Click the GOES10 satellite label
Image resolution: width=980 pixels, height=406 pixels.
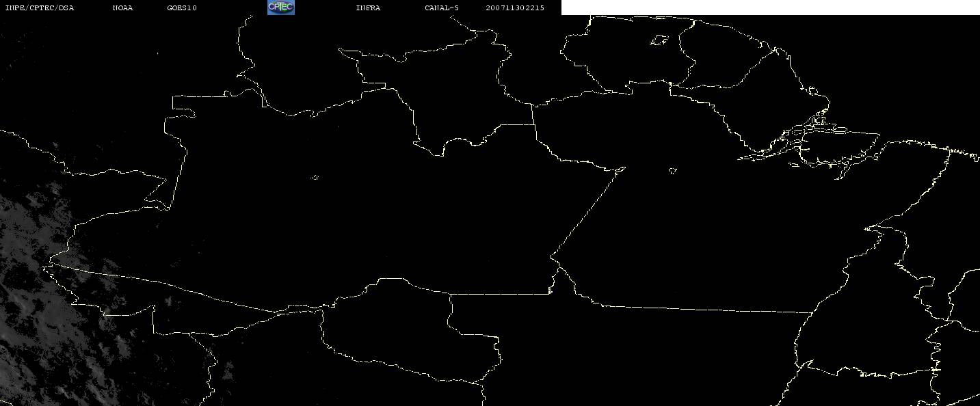click(x=182, y=8)
